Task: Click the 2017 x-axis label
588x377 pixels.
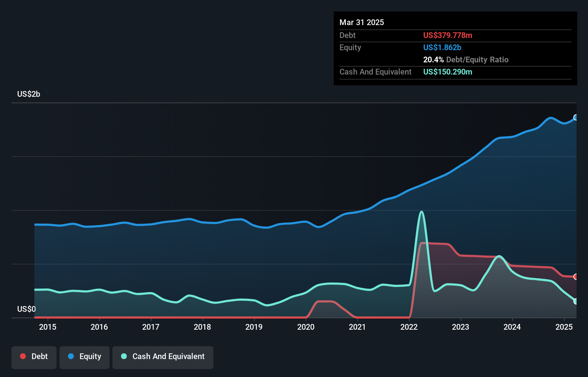Action: 151,327
